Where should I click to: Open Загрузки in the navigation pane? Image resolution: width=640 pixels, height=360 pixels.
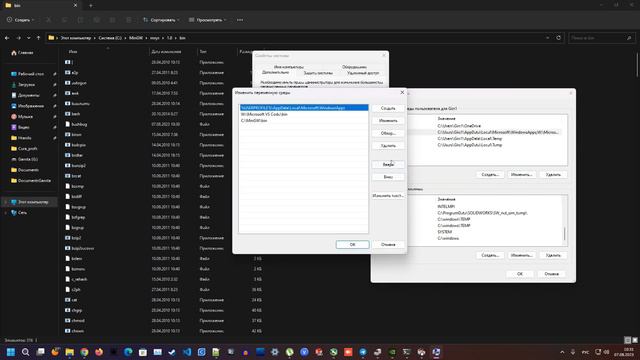click(27, 84)
